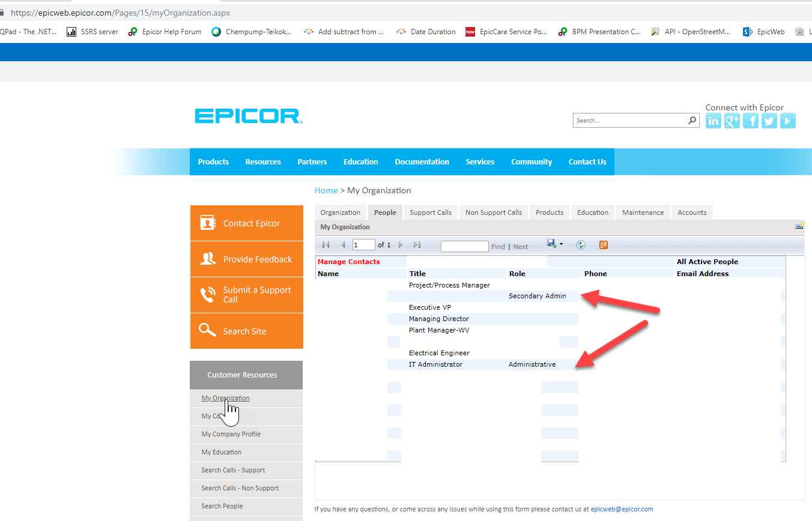Click the Home breadcrumb link
Screen dimensions: 812x521
pos(326,190)
